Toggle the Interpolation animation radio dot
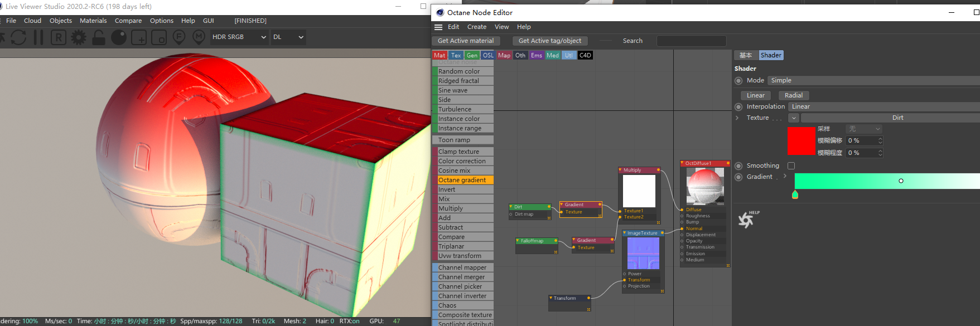The height and width of the screenshot is (326, 980). 738,106
